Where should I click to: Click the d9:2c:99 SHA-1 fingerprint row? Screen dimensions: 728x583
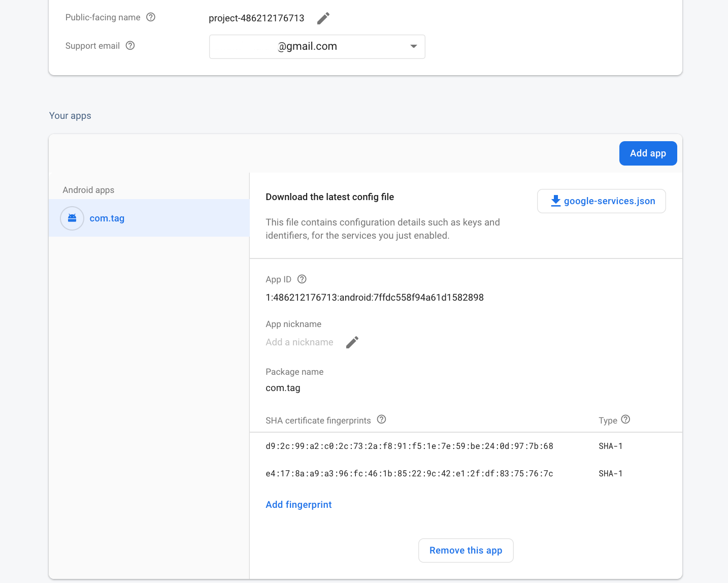pos(409,446)
